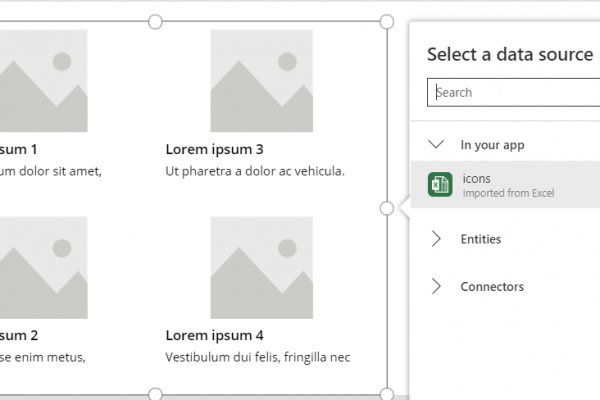
Task: Click the Lorem ipsum 4 title text
Action: (214, 335)
